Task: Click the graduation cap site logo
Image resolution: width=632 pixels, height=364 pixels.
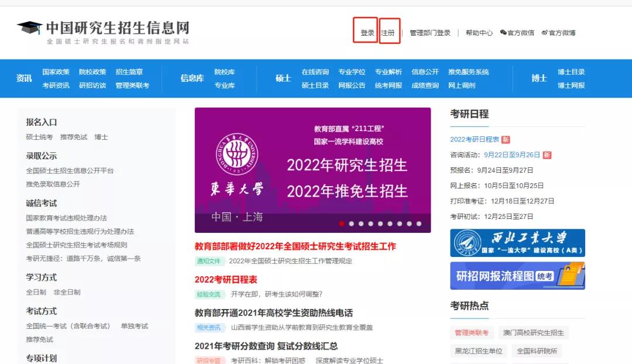Action: pyautogui.click(x=29, y=28)
